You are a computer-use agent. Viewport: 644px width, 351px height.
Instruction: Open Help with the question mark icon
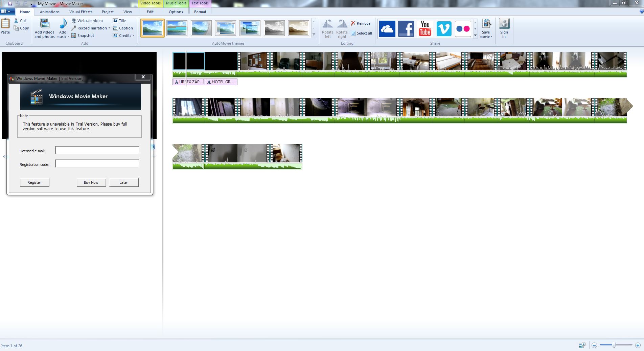point(641,12)
